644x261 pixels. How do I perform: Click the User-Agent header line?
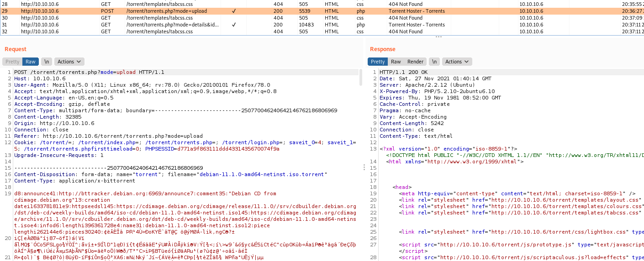(142, 85)
